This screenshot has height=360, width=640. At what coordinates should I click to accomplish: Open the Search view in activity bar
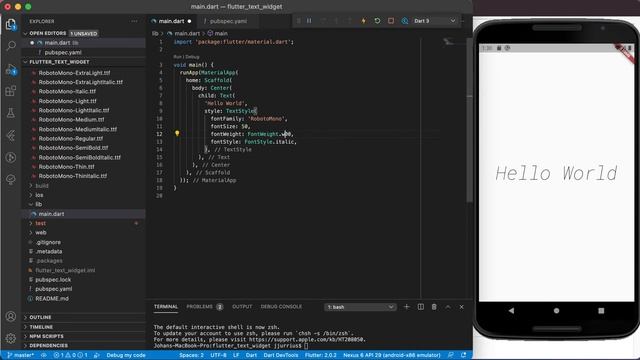(x=11, y=45)
